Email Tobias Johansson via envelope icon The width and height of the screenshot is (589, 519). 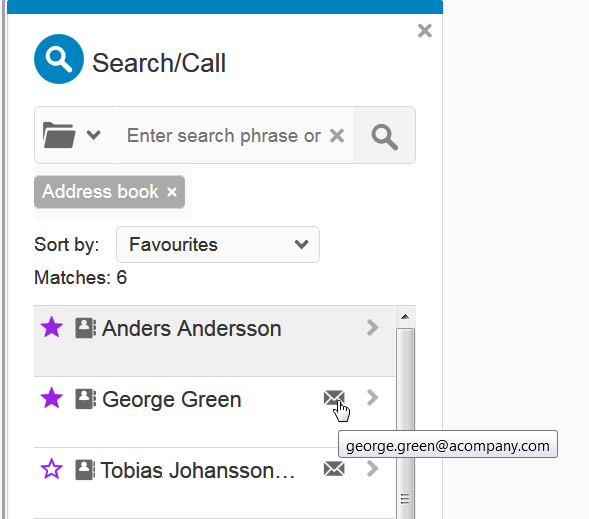pos(334,469)
